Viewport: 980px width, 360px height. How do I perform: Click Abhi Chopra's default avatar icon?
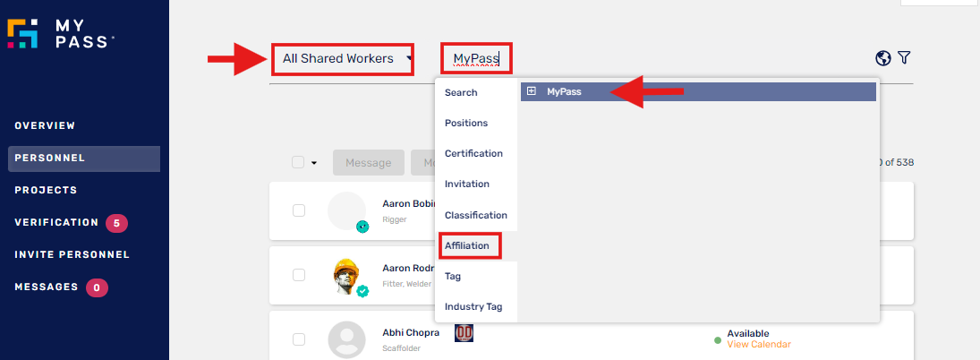coord(347,339)
